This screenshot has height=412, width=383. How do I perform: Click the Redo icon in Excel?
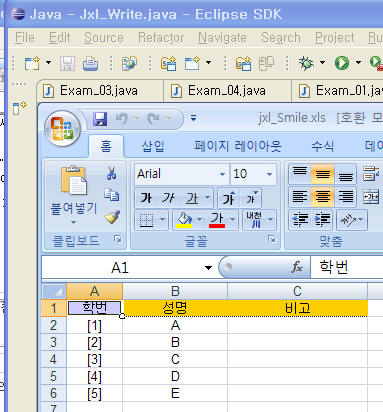(x=154, y=118)
